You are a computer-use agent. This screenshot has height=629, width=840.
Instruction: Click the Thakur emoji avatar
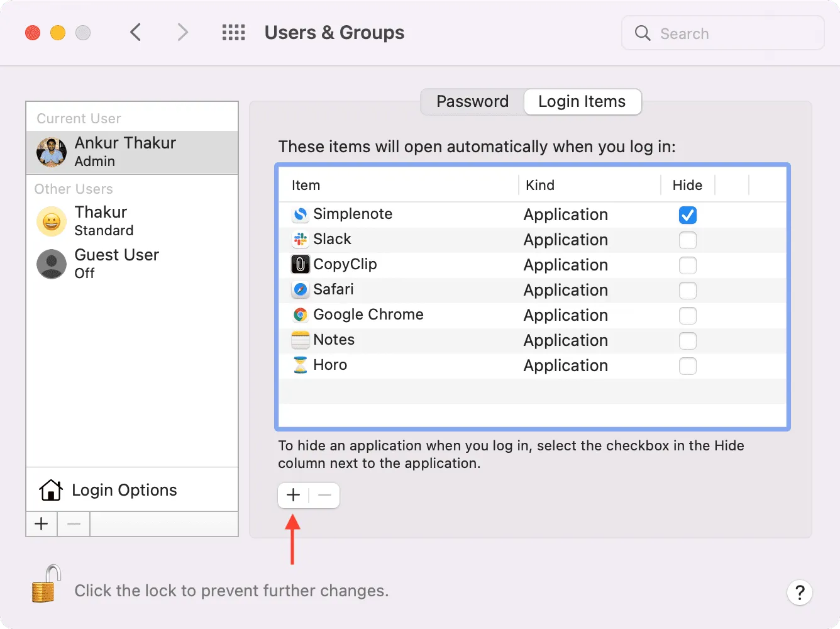(52, 221)
